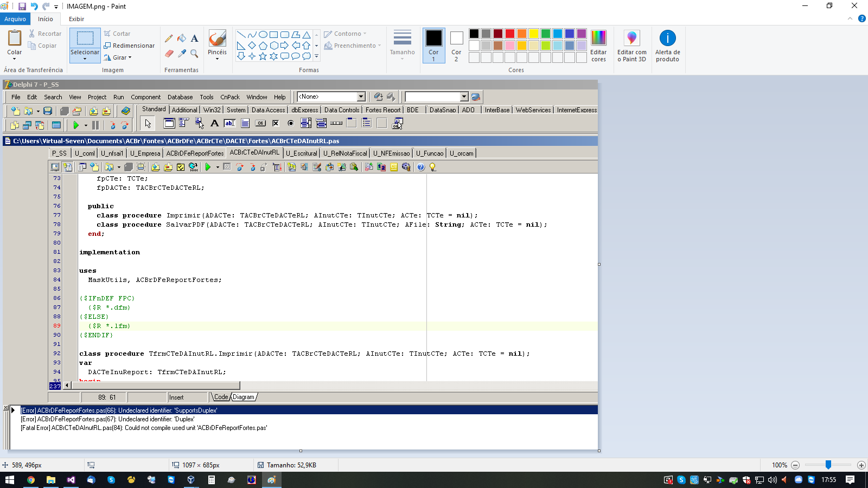
Task: Expand the Pincéis dropdown arrow
Action: [x=217, y=59]
